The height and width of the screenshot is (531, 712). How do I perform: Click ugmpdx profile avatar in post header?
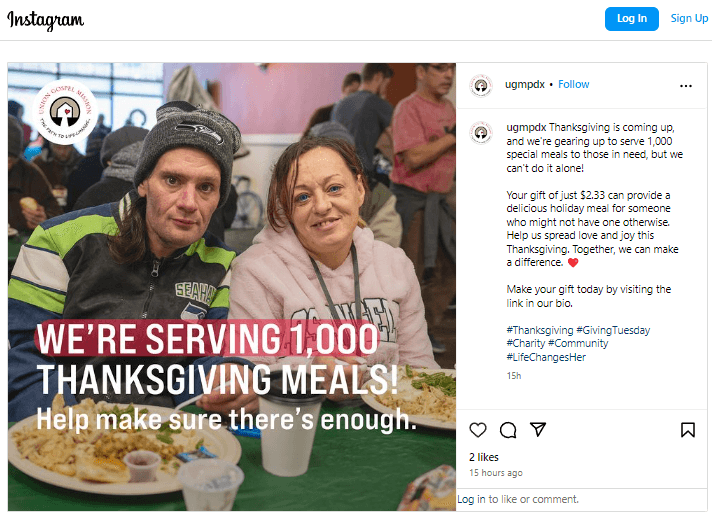point(481,85)
